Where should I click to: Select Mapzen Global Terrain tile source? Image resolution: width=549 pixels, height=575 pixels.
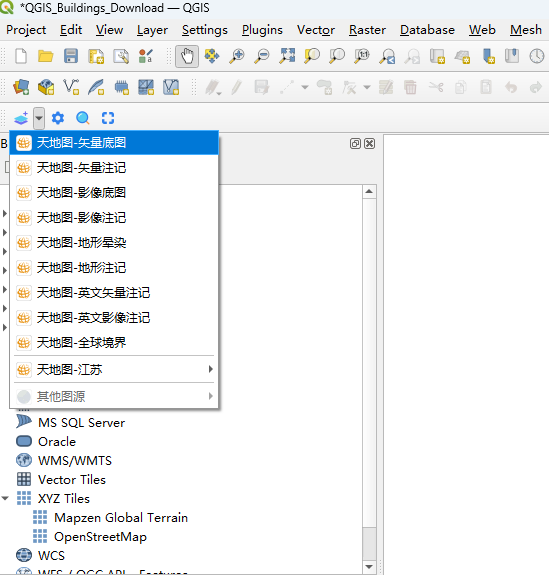121,517
